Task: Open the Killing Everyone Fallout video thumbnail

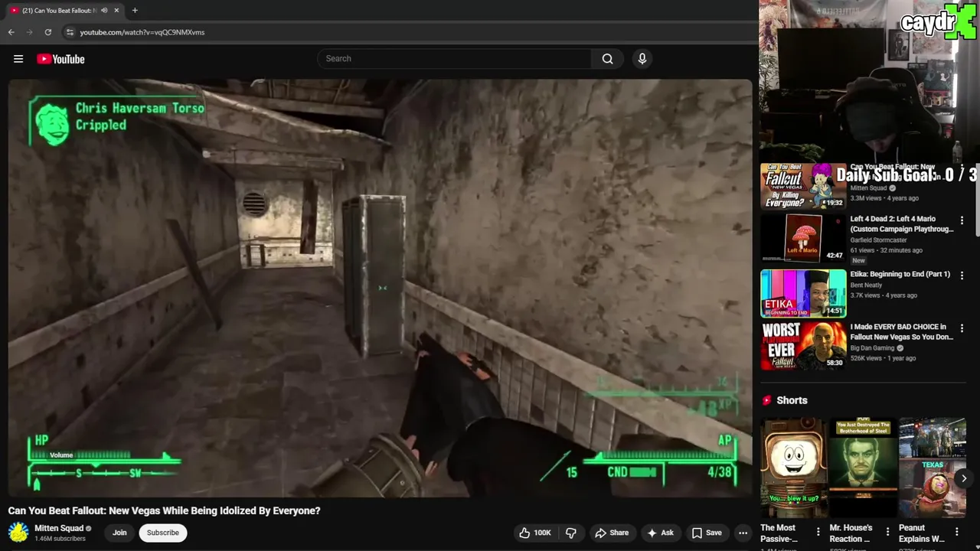Action: (802, 186)
